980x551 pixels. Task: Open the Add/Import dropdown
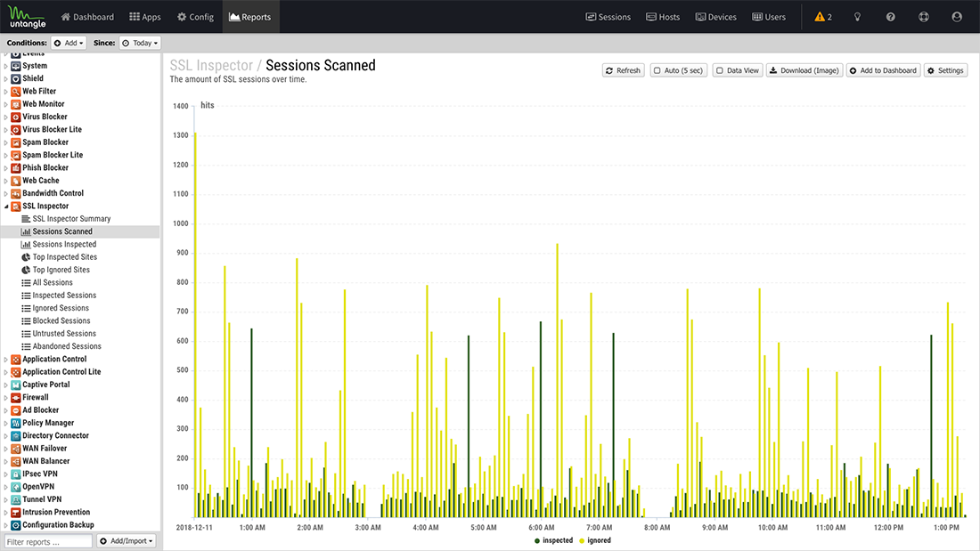[126, 541]
